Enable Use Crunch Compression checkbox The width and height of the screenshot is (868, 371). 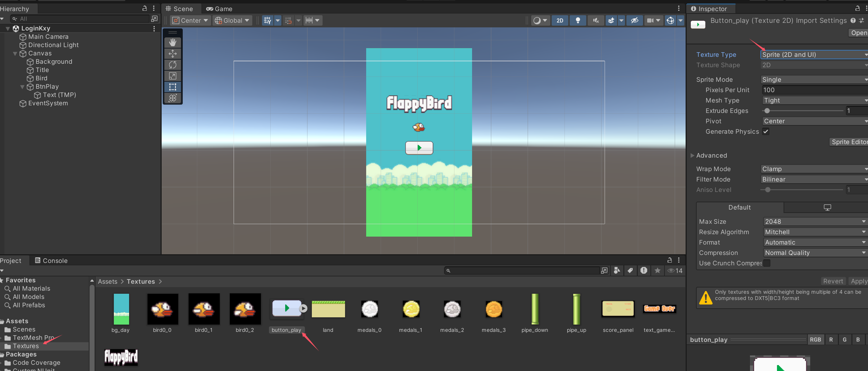click(x=767, y=263)
